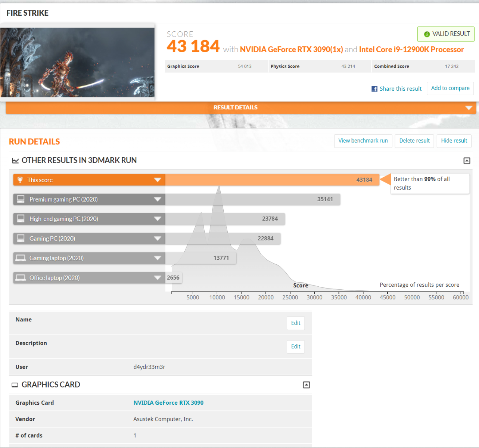
Task: Click the vendor text Asustek Computer, Inc.
Action: coord(163,419)
